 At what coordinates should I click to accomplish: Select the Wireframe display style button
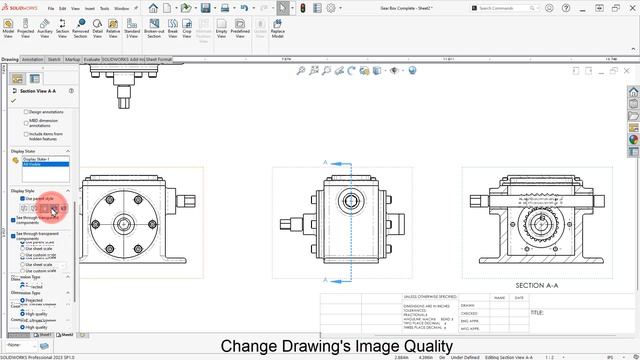[24, 208]
